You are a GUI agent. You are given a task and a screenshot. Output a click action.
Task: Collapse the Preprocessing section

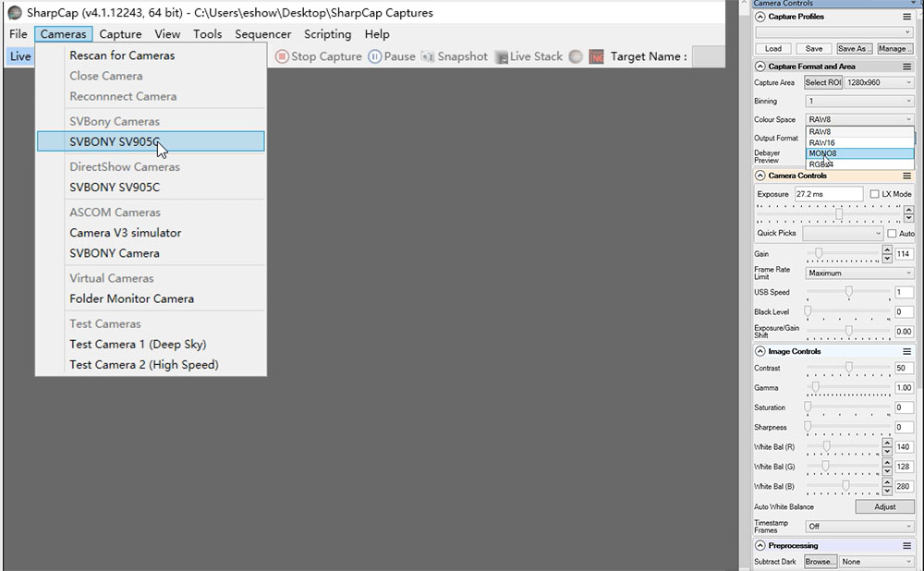760,545
